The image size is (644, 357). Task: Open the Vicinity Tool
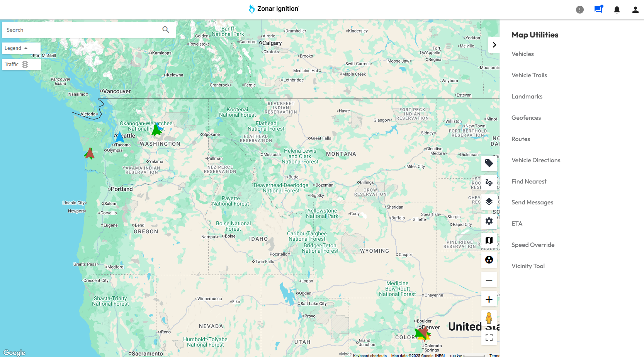[528, 266]
